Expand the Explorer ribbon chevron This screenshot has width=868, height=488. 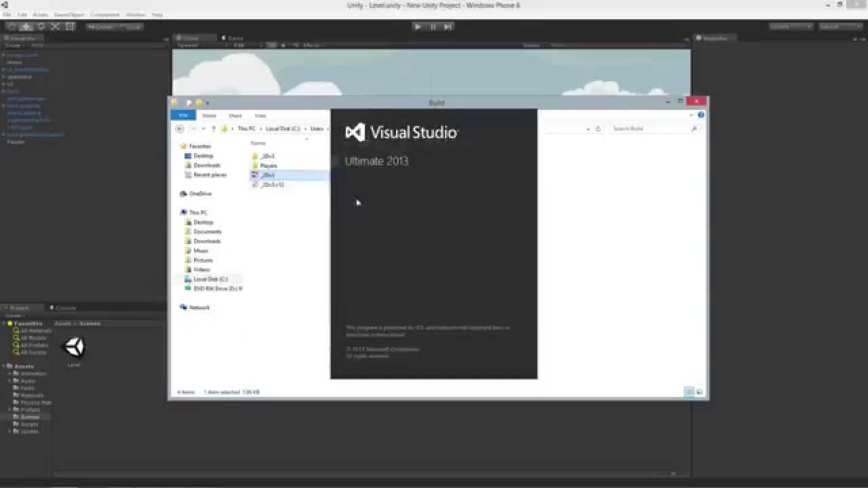691,115
